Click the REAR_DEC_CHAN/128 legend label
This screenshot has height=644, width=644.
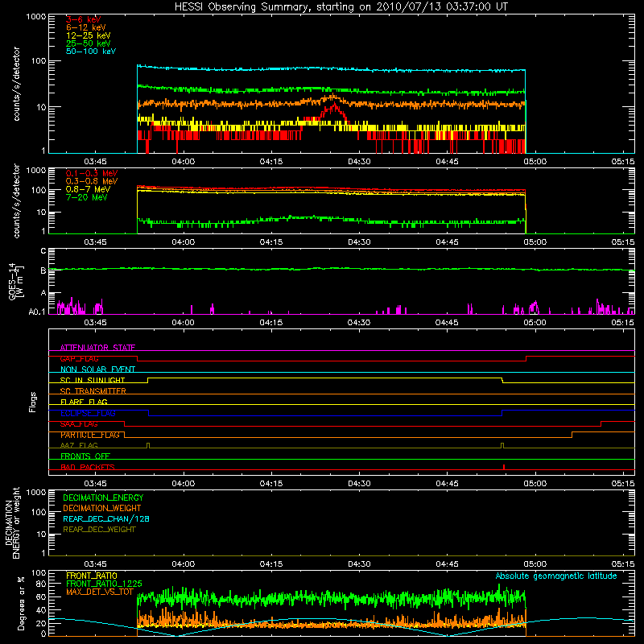(106, 518)
